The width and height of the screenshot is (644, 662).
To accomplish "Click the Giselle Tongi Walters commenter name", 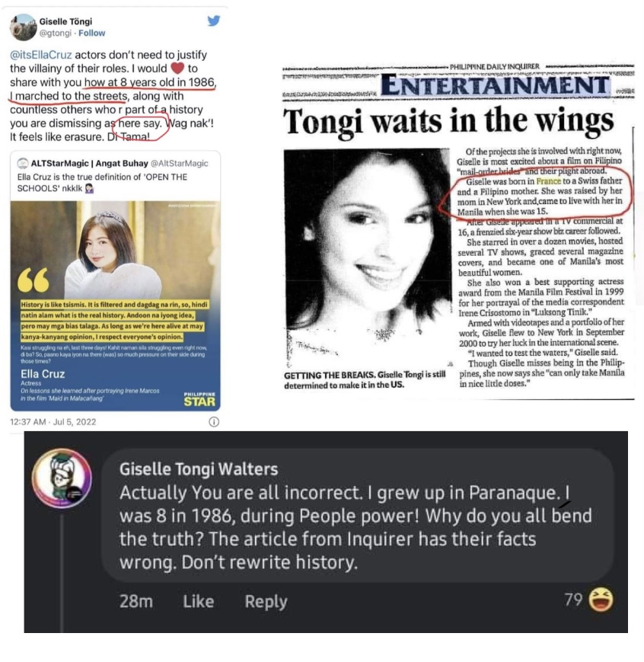I will click(x=199, y=469).
